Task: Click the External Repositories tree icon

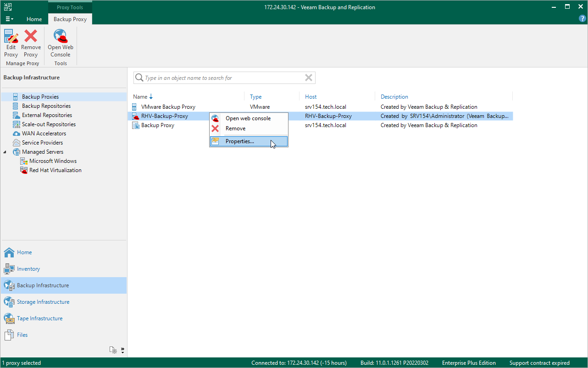Action: coord(16,115)
